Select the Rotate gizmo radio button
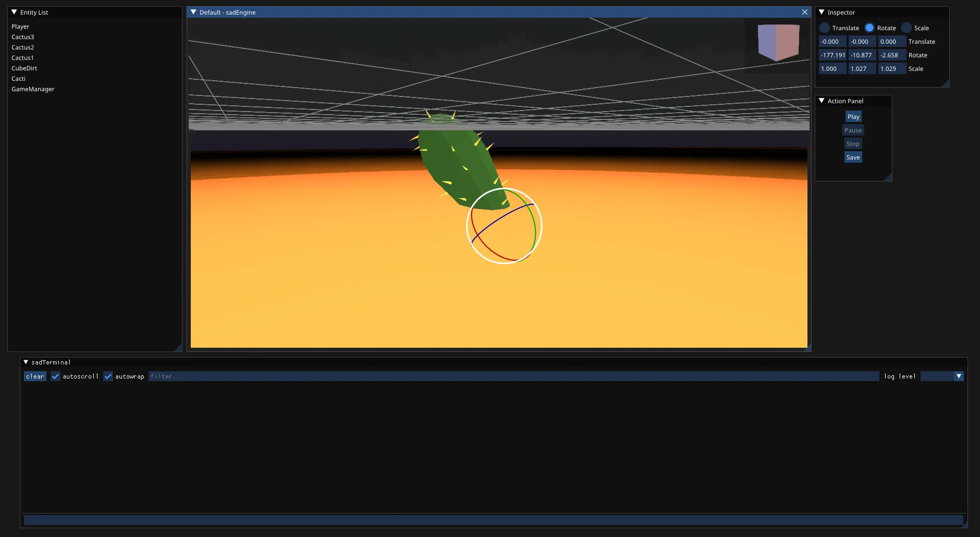 click(x=869, y=28)
